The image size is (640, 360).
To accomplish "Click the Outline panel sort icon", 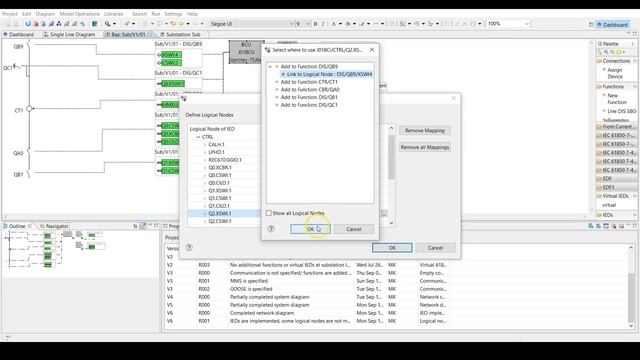I will click(135, 226).
